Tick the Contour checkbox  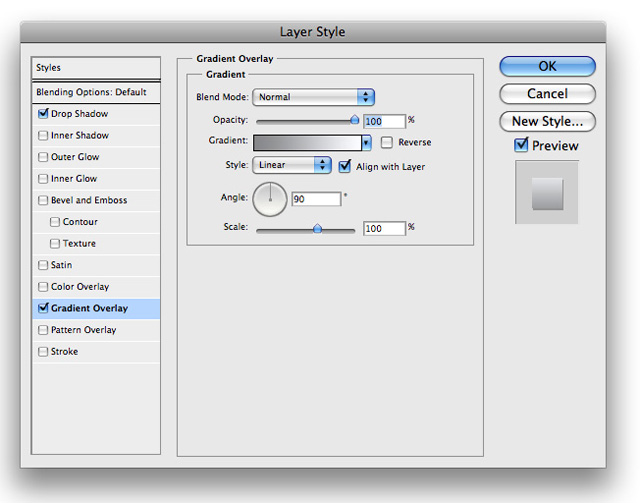(x=55, y=222)
